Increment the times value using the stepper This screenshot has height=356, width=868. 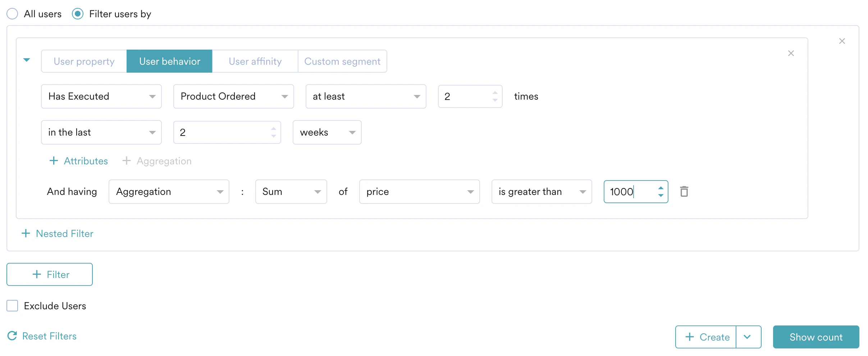pos(495,93)
